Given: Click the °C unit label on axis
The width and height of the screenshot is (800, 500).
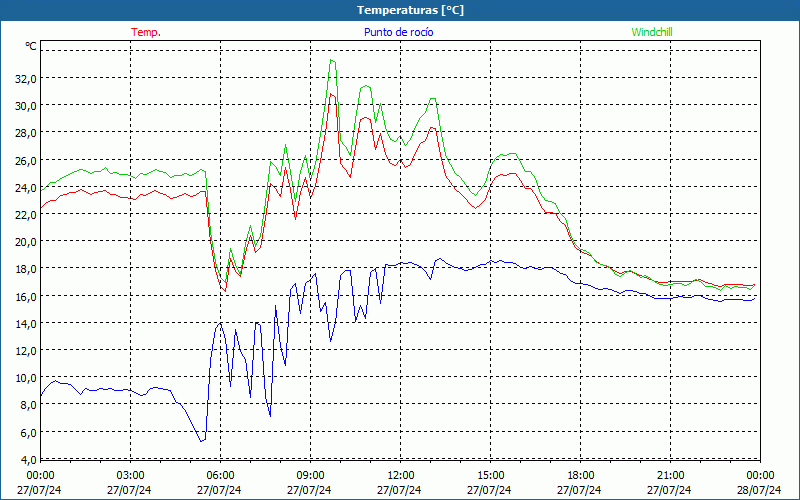Looking at the screenshot, I should 31,46.
